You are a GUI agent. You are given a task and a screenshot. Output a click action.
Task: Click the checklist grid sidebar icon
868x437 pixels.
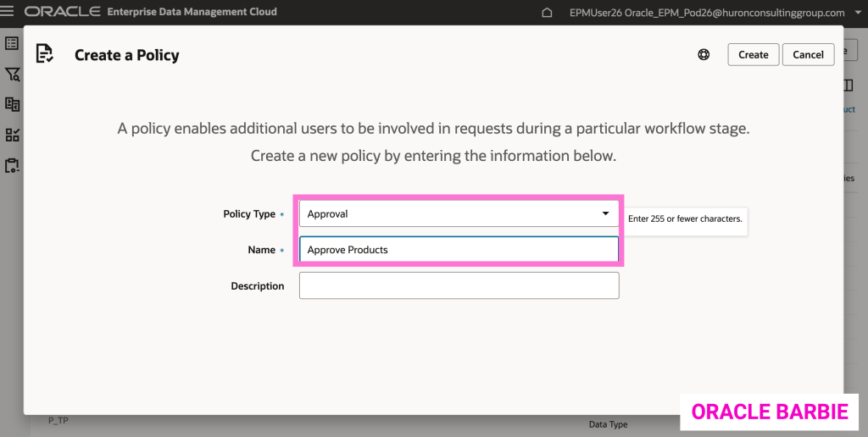point(12,135)
